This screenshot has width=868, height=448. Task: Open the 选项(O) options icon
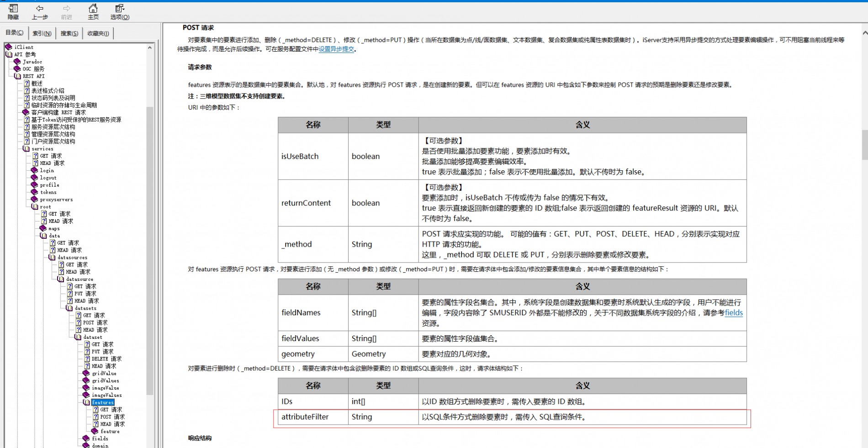[x=120, y=8]
